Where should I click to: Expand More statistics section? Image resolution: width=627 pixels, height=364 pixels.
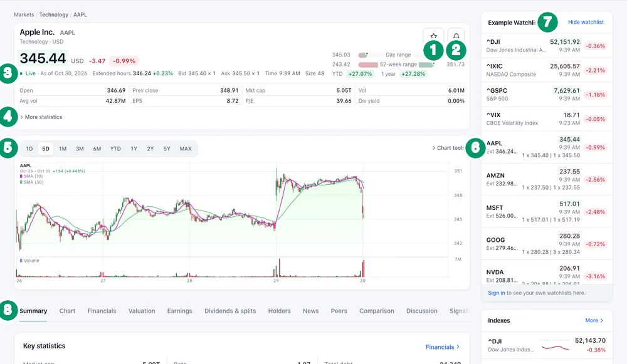[x=41, y=117]
